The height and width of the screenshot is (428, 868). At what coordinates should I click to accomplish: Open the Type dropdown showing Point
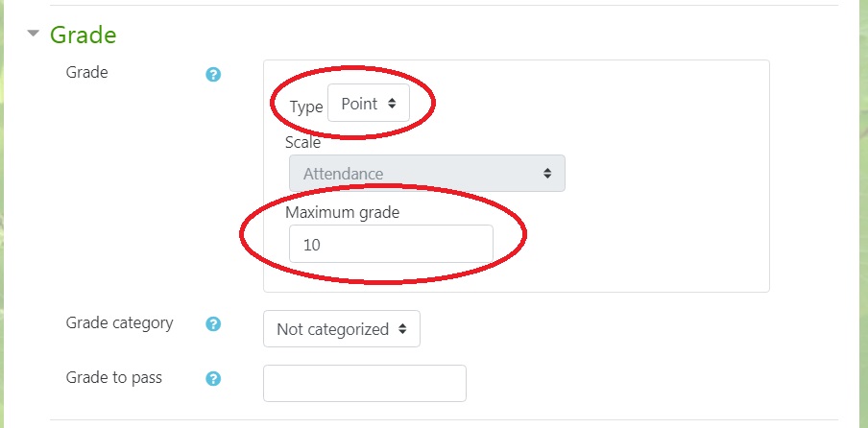(x=369, y=103)
